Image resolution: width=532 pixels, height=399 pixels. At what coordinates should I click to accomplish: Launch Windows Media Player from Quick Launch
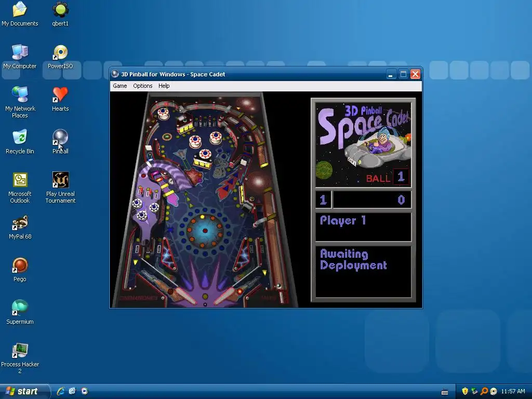click(x=85, y=391)
